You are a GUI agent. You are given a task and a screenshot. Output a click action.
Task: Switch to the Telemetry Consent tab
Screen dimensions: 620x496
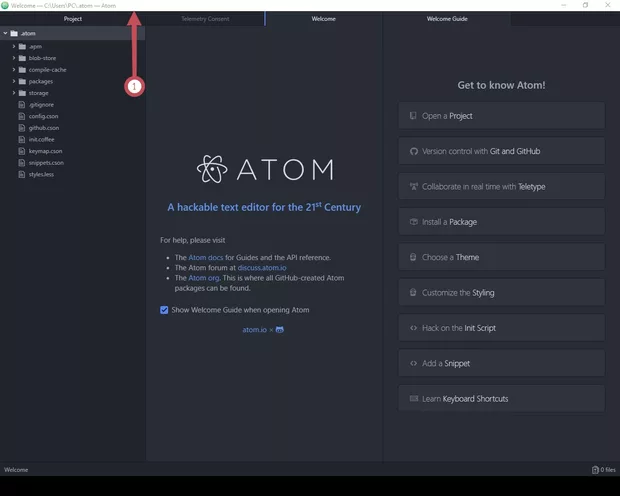[205, 19]
